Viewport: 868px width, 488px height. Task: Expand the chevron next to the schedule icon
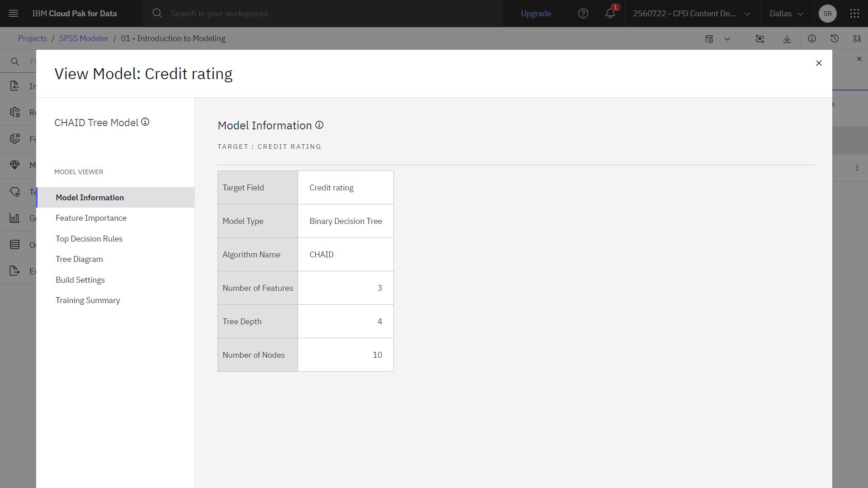[727, 39]
